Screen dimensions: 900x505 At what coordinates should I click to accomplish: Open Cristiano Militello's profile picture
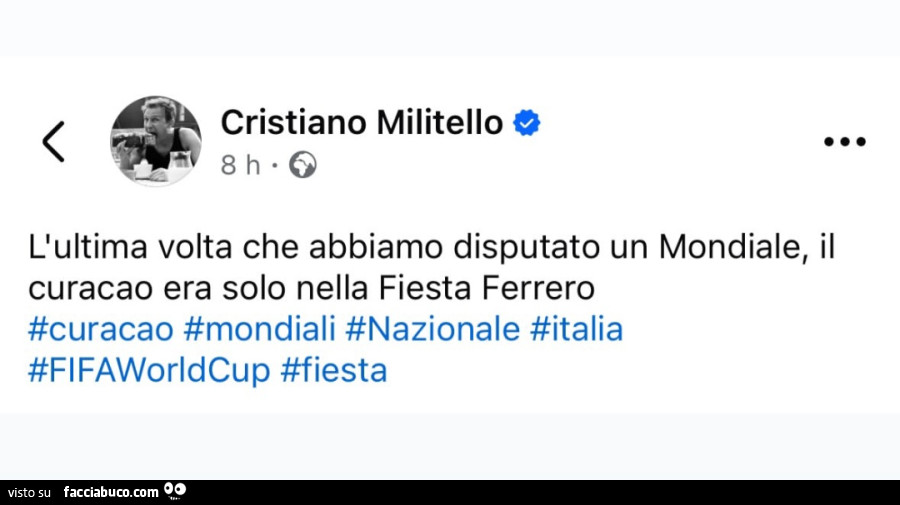(x=155, y=140)
